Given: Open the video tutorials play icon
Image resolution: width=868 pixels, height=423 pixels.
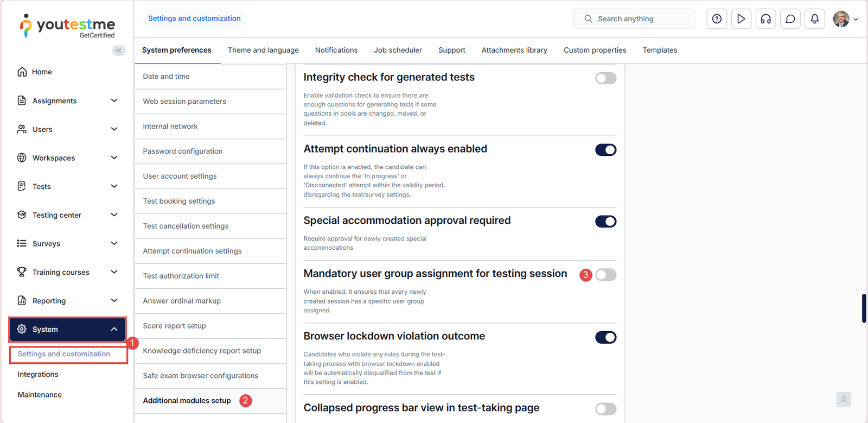Looking at the screenshot, I should (741, 19).
